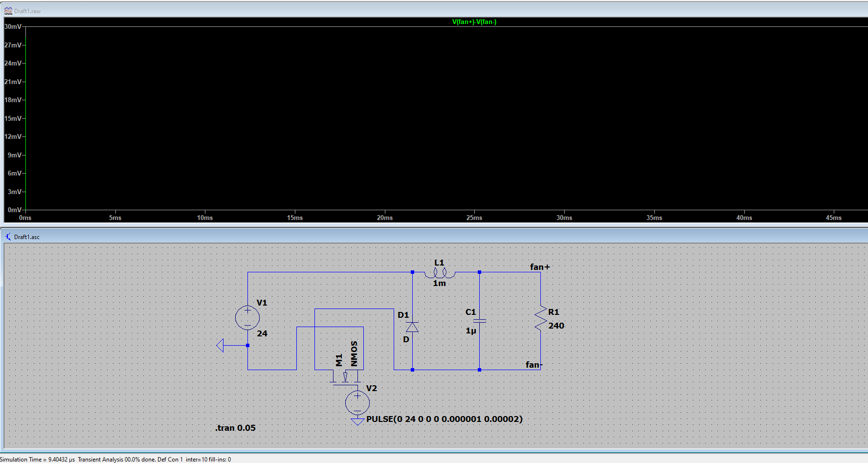Activate the Draft1.asc window title
The image size is (868, 463).
27,237
